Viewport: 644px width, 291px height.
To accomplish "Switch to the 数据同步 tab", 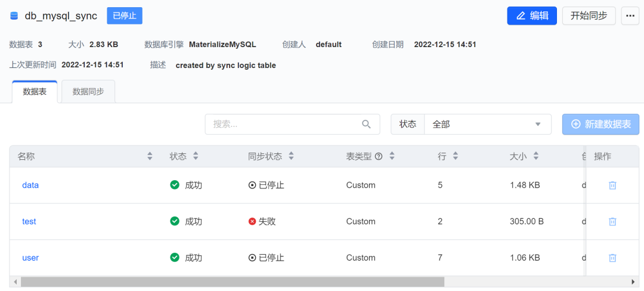I will pos(88,92).
